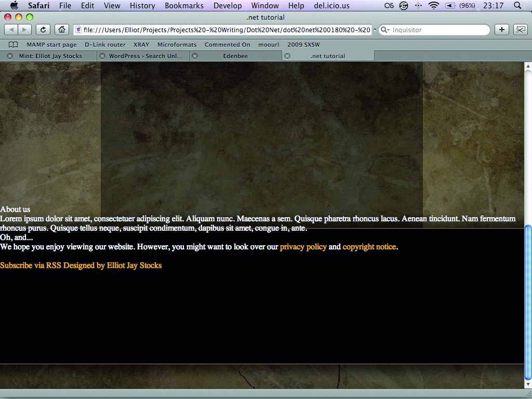The width and height of the screenshot is (532, 399).
Task: Open the home page via house icon
Action: click(x=61, y=30)
